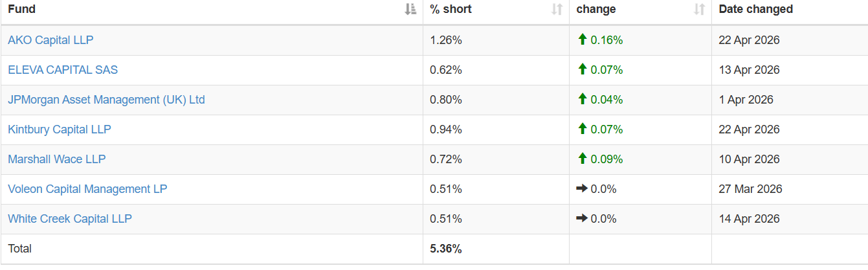
Task: Open the AKO Capital LLP fund link
Action: (50, 40)
